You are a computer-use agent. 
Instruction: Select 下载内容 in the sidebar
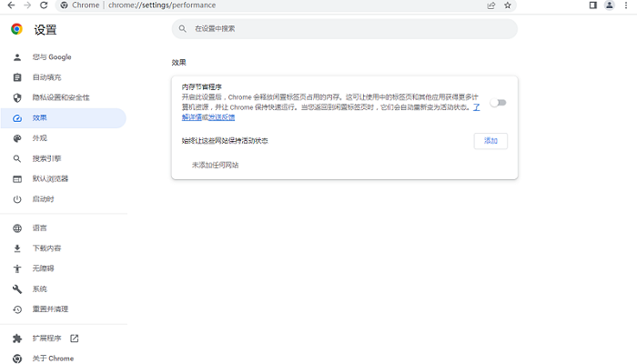[x=47, y=248]
